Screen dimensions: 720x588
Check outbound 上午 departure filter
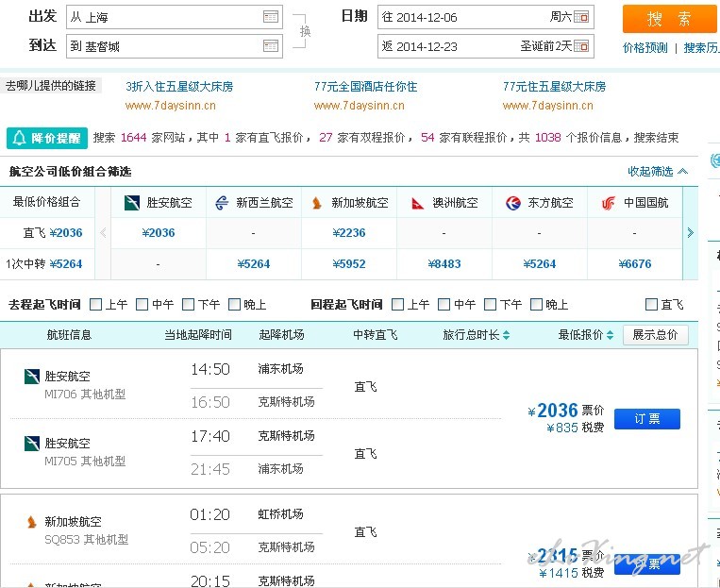click(x=96, y=305)
